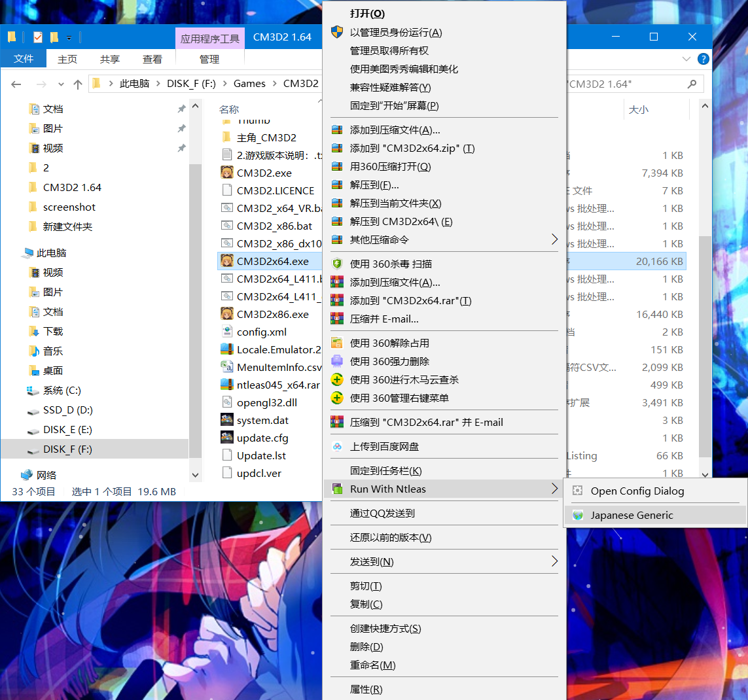Image resolution: width=748 pixels, height=700 pixels.
Task: Click WinRAR icon beside 添加到 "CM3D2x64.rar"
Action: coord(337,300)
